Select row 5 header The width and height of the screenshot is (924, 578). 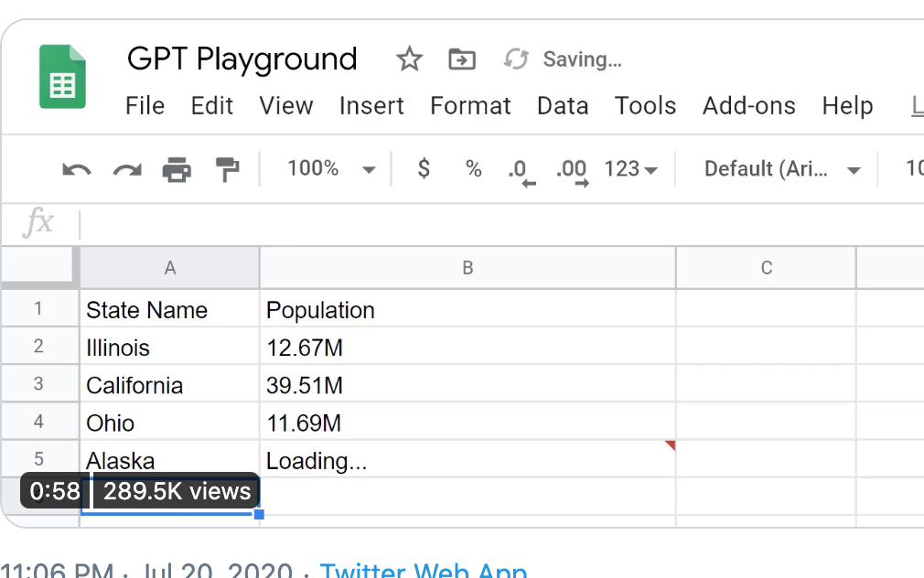coord(39,459)
